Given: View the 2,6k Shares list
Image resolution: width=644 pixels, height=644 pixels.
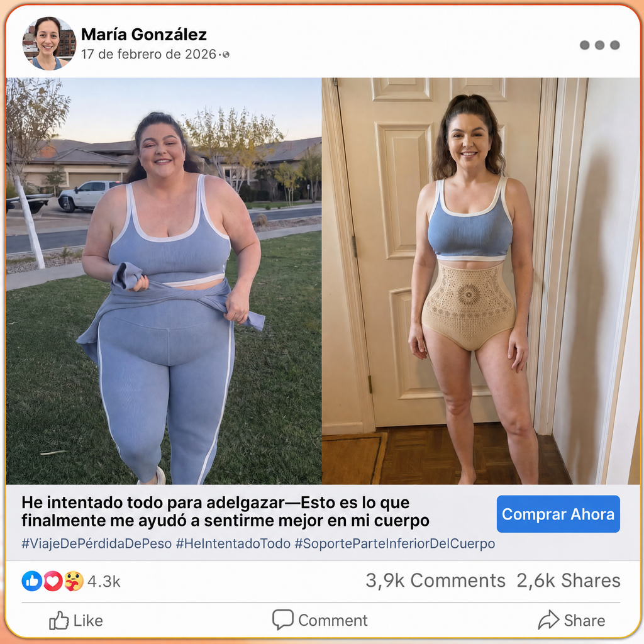Looking at the screenshot, I should [569, 580].
